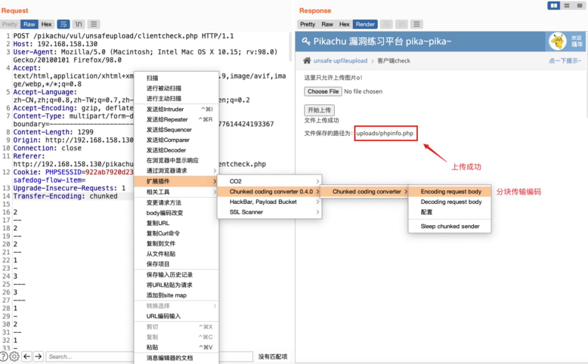The width and height of the screenshot is (588, 364).
Task: Expand the 转换选择 submenu
Action: pos(176,306)
